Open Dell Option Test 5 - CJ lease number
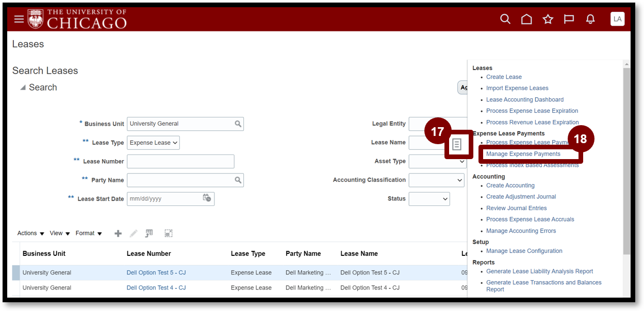Image resolution: width=644 pixels, height=311 pixels. click(x=156, y=272)
